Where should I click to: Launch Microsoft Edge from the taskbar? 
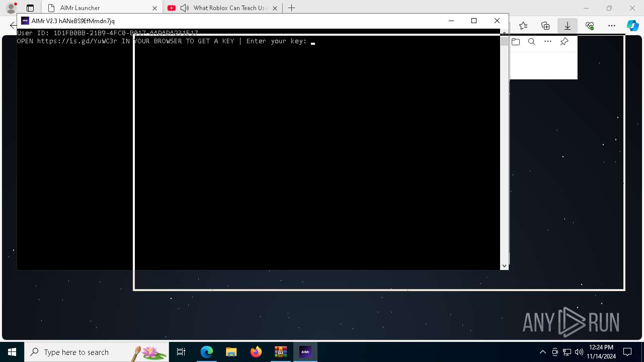tap(206, 352)
